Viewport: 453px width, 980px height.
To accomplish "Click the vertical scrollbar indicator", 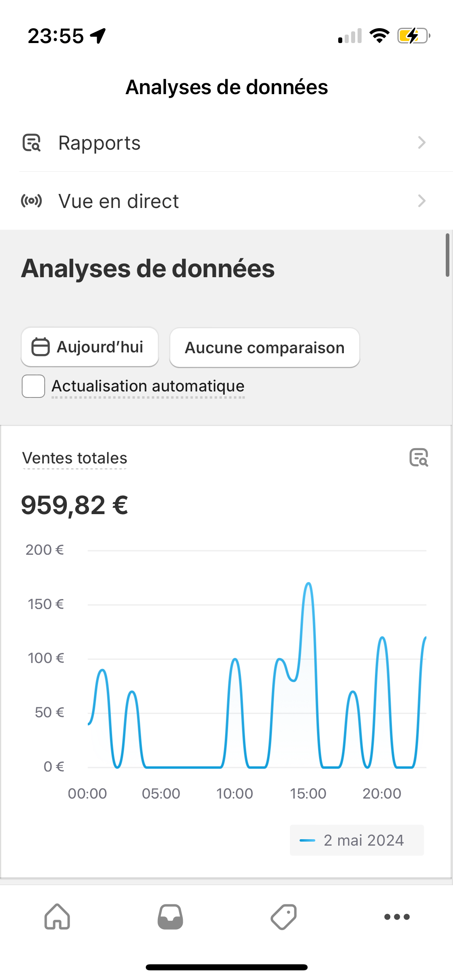I will click(x=447, y=255).
